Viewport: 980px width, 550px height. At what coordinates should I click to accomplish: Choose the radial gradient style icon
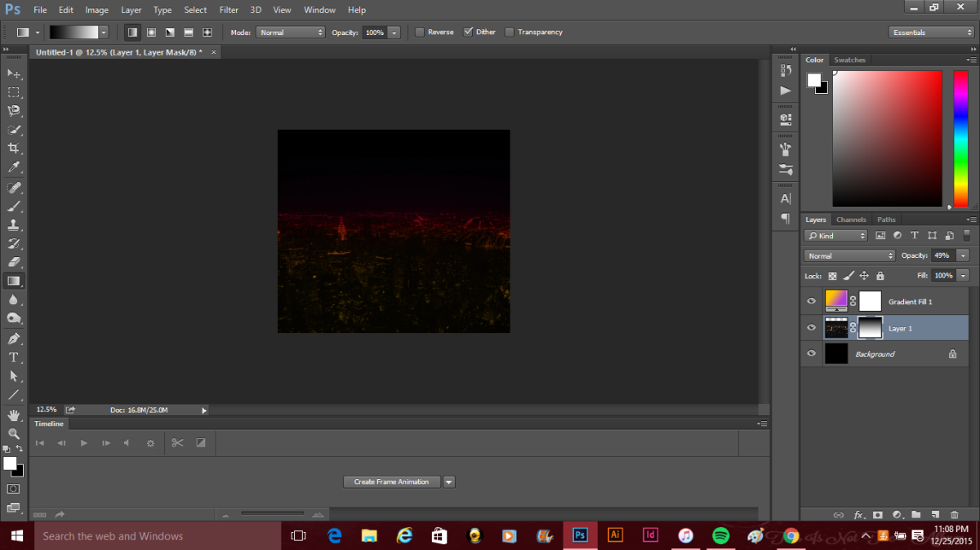(151, 33)
